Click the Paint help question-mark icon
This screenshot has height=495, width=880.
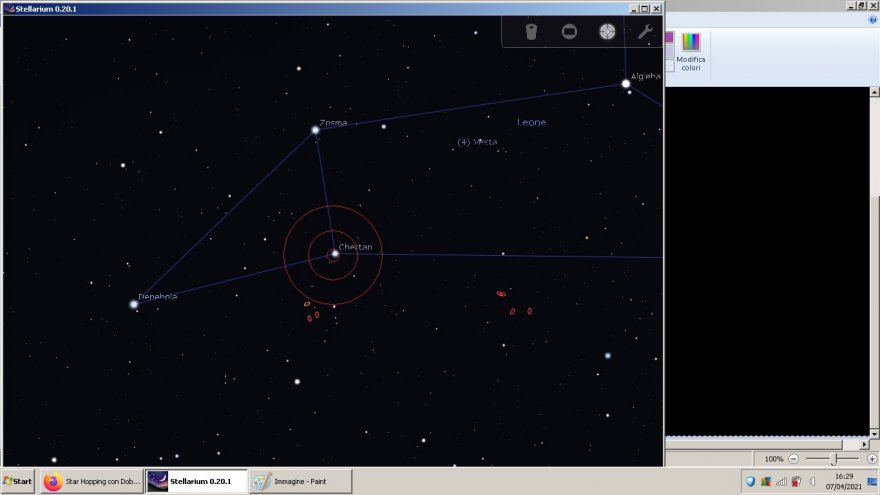pos(873,20)
